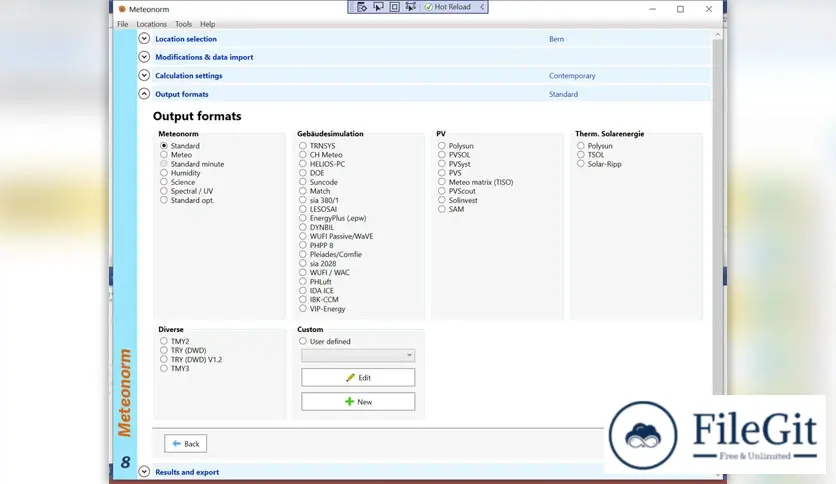
Task: Choose the sia 2028 format
Action: [x=318, y=263]
